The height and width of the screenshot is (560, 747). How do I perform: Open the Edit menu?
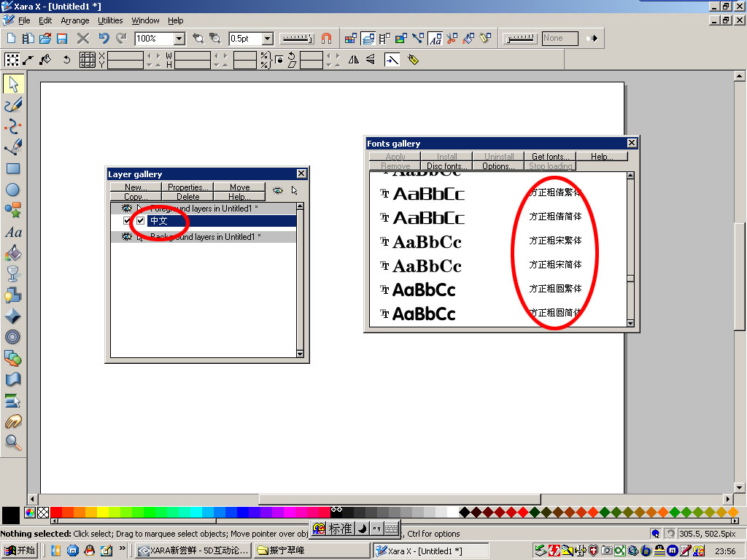pos(45,20)
